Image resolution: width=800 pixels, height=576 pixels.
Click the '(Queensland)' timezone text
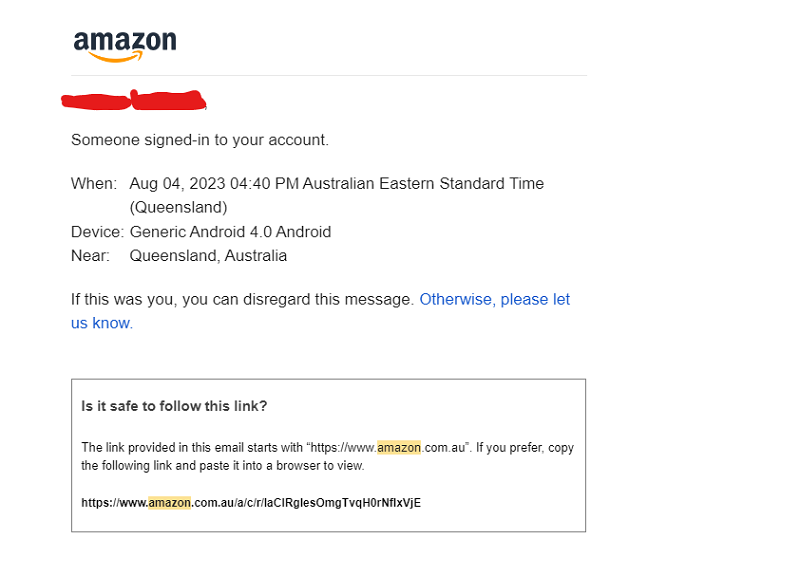pos(179,208)
